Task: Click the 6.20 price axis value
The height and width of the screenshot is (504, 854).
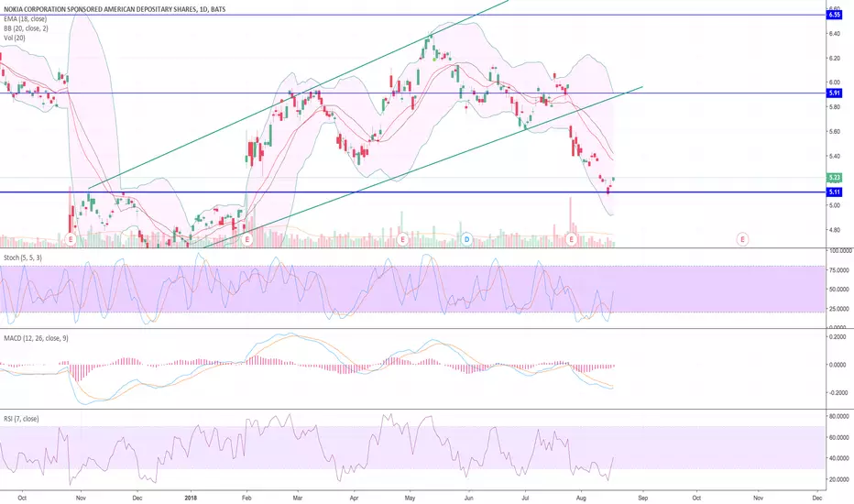Action: (835, 59)
